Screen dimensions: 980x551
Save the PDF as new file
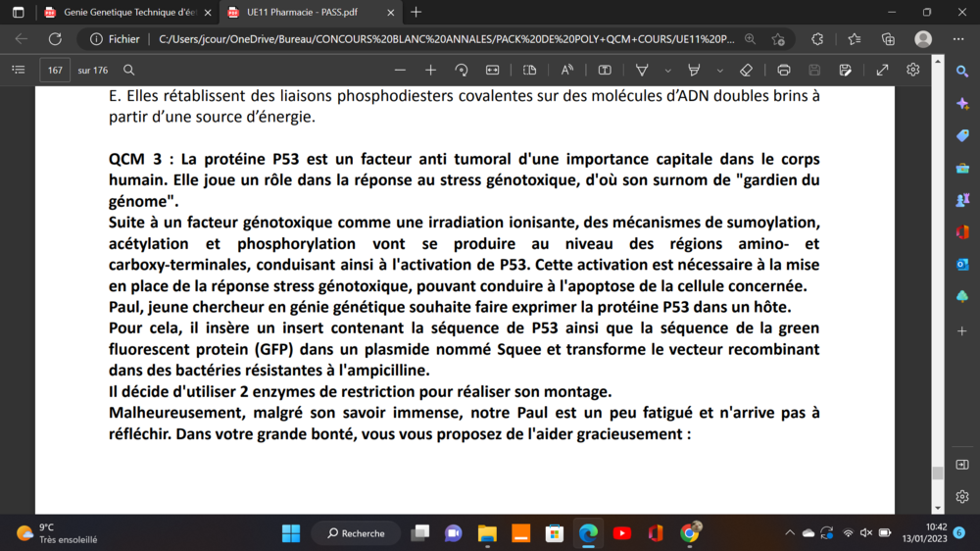pyautogui.click(x=845, y=70)
